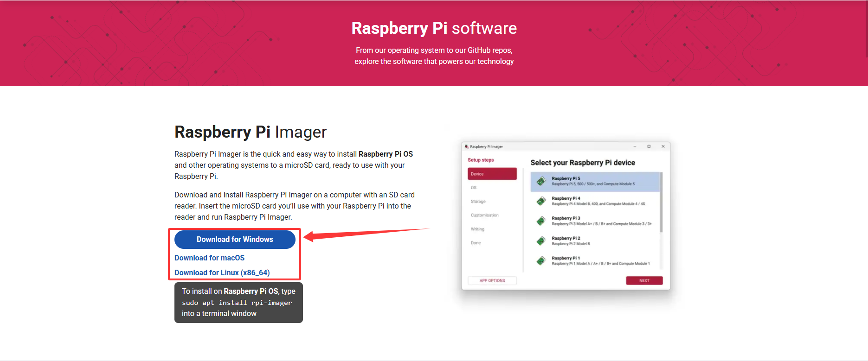
Task: Select the Device setup step
Action: point(492,174)
